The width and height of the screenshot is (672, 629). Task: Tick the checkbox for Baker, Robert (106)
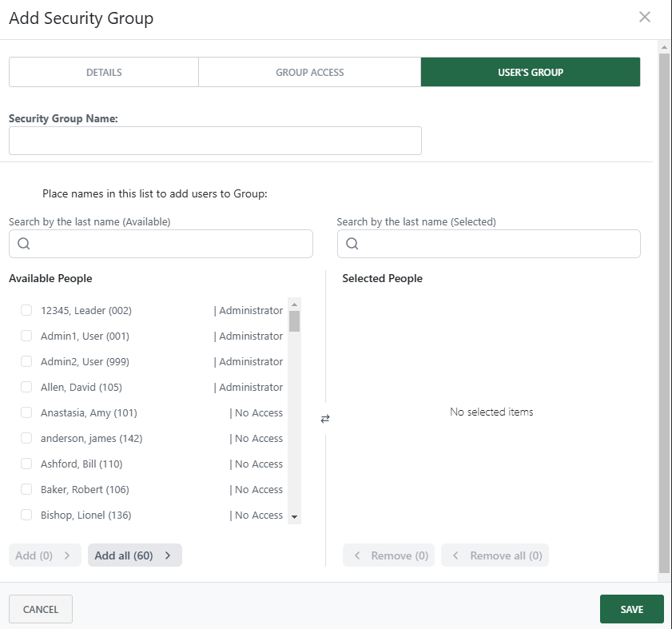[x=26, y=489]
